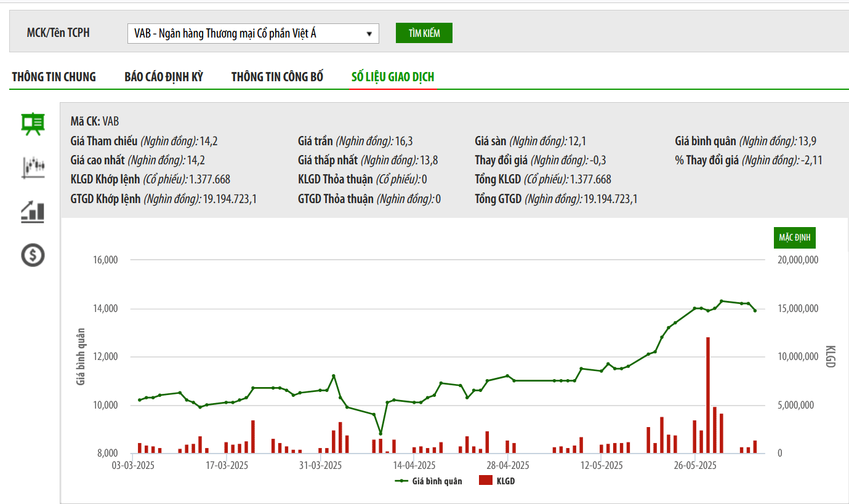Click the MẶC ĐỊNH reset button
This screenshot has height=504, width=849.
click(x=794, y=238)
